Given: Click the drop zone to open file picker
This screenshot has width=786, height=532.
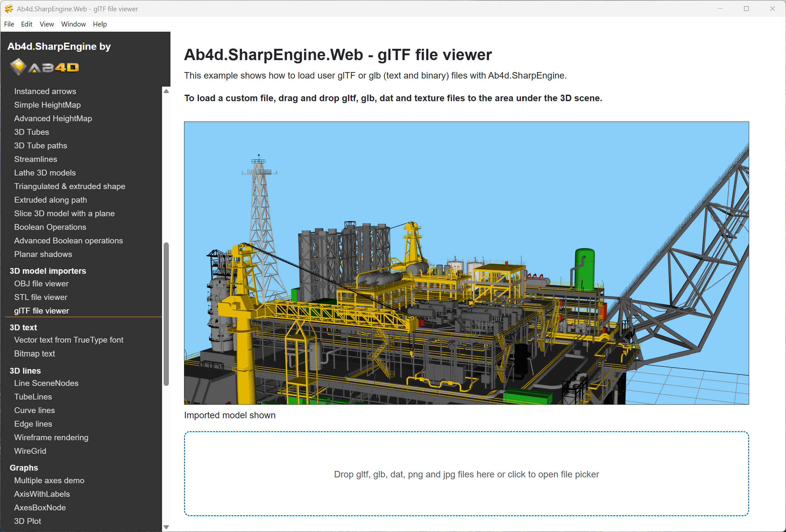Looking at the screenshot, I should coord(466,474).
